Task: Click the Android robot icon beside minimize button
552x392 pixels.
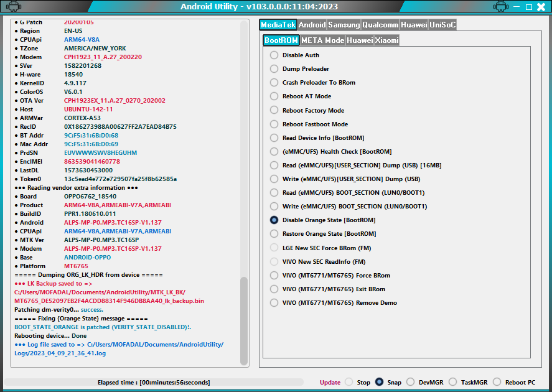Action: 500,6
